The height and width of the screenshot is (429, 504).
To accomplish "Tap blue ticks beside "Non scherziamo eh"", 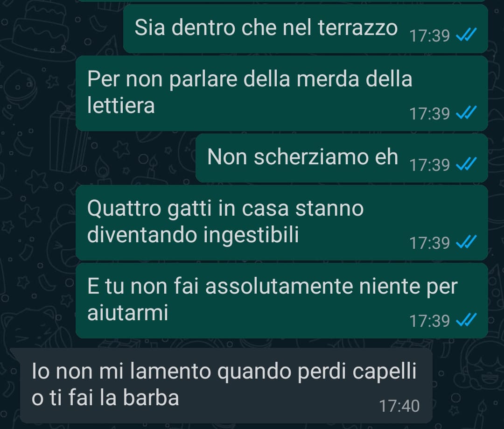I will [466, 164].
